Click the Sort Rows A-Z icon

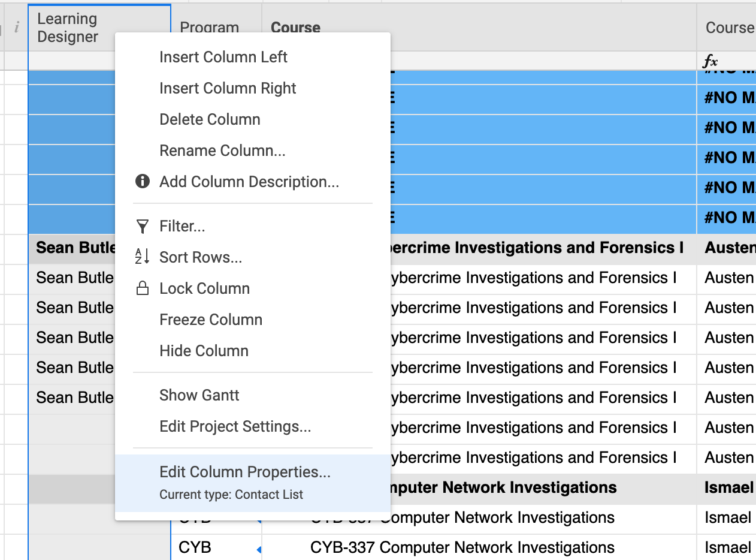pos(143,257)
